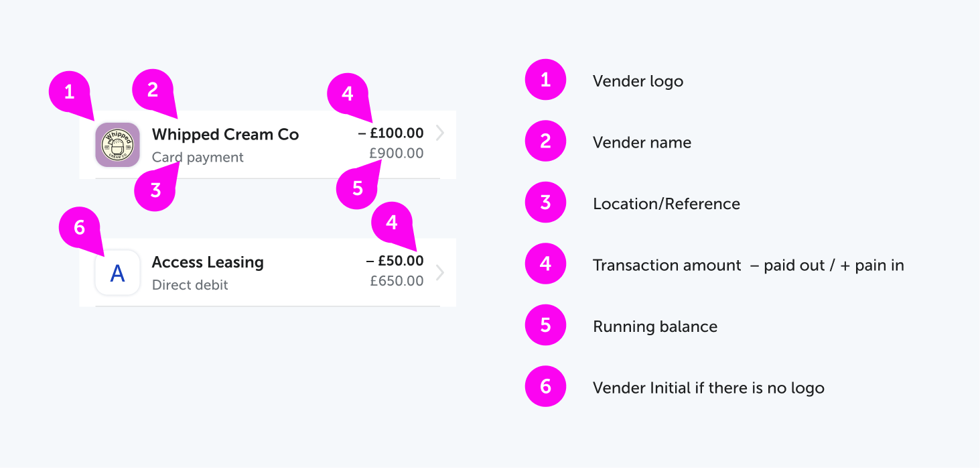Click the Whipped Cream Co vendor logo

[117, 144]
